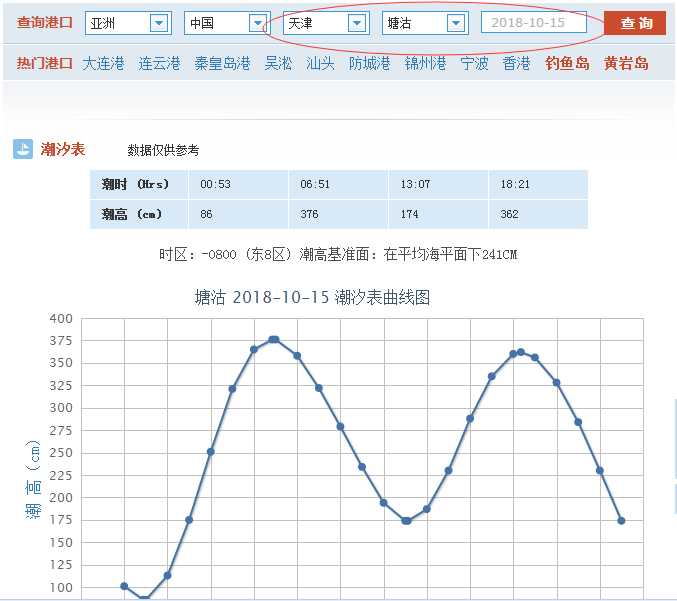Viewport: 677px width, 601px height.
Task: Click the last data point on the tide curve
Action: click(x=621, y=521)
